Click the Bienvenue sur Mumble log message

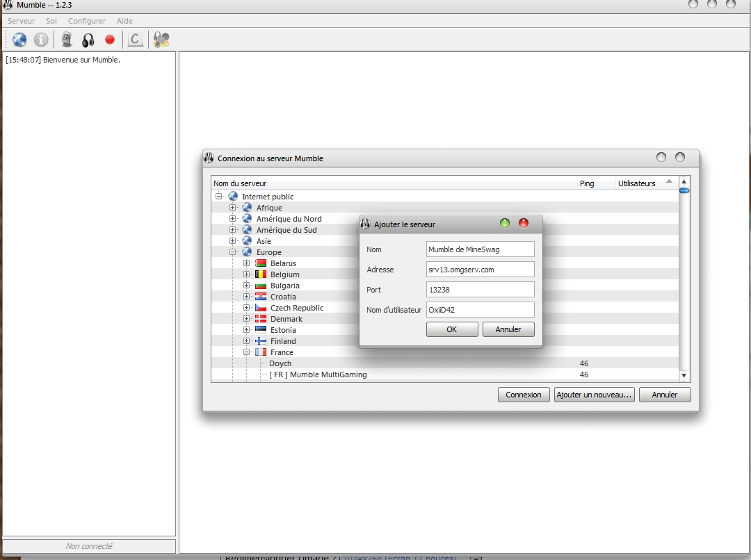[63, 60]
